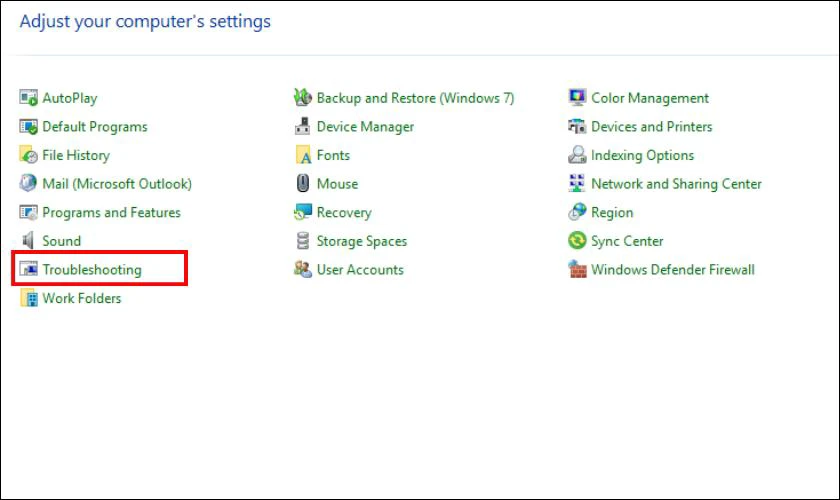The width and height of the screenshot is (840, 500).
Task: Open the Storage Spaces link
Action: tap(362, 241)
